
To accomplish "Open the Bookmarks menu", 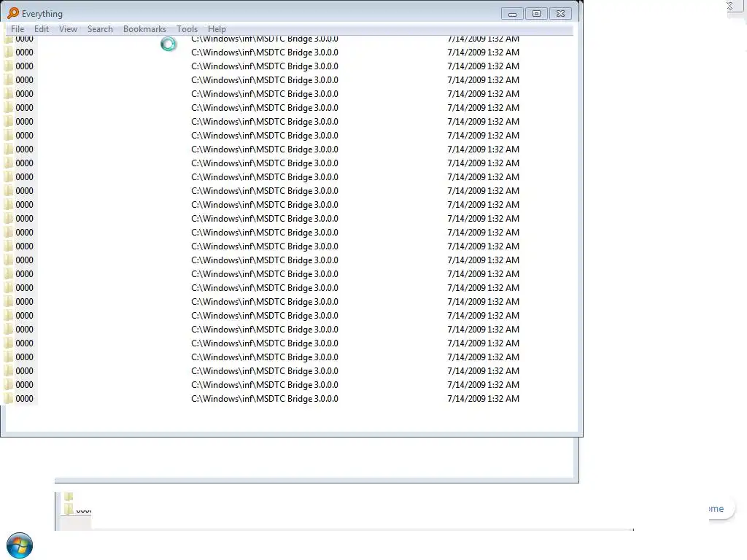I will click(x=145, y=29).
